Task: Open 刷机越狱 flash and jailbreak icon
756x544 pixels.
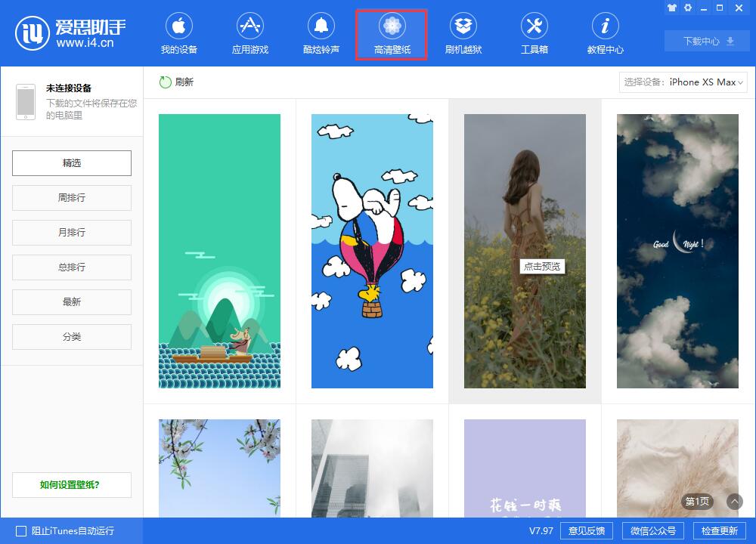Action: click(x=463, y=27)
